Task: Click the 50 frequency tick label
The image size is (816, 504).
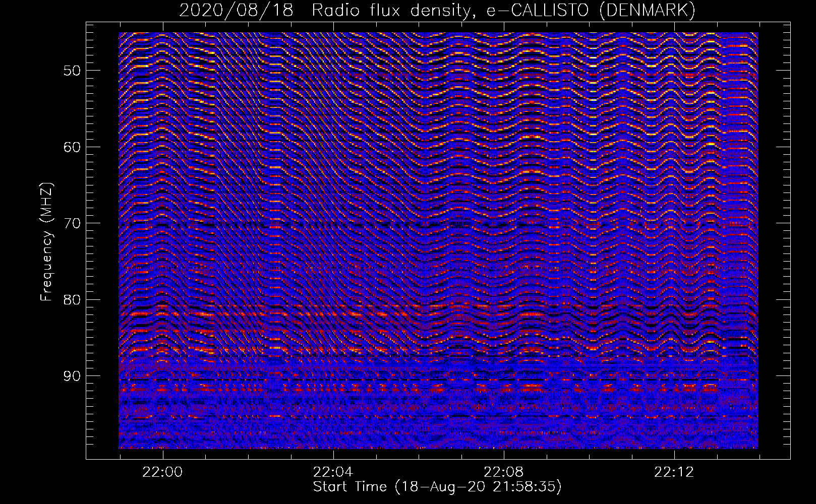Action: click(72, 71)
